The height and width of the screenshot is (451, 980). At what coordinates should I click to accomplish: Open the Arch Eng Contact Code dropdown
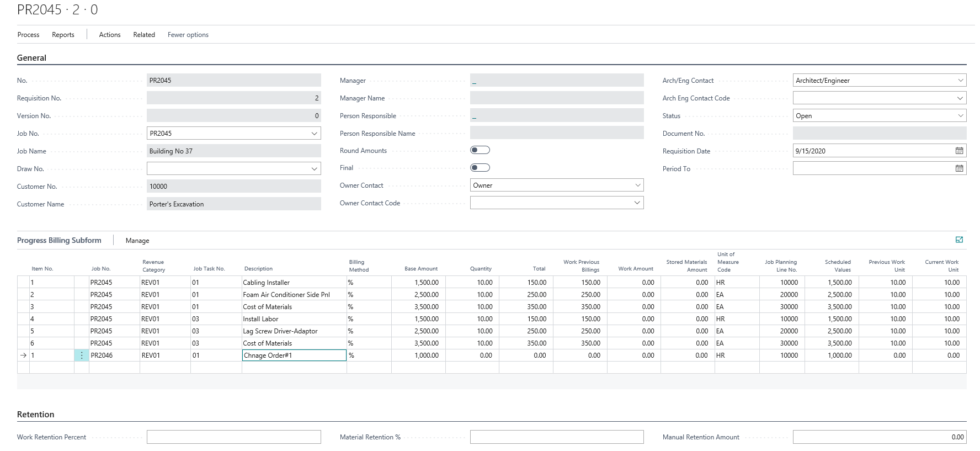960,98
